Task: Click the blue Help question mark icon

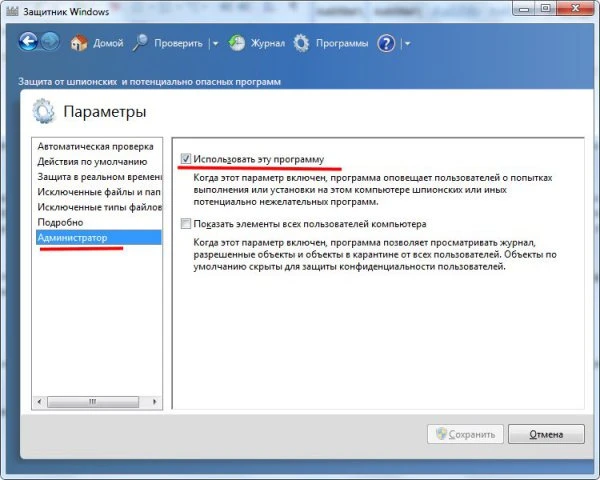Action: point(387,43)
